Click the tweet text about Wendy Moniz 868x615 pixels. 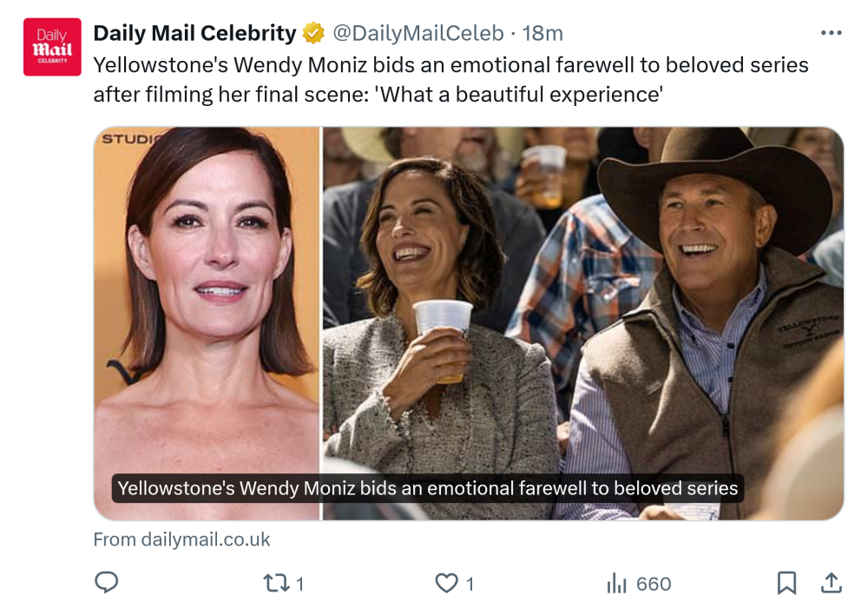point(450,79)
